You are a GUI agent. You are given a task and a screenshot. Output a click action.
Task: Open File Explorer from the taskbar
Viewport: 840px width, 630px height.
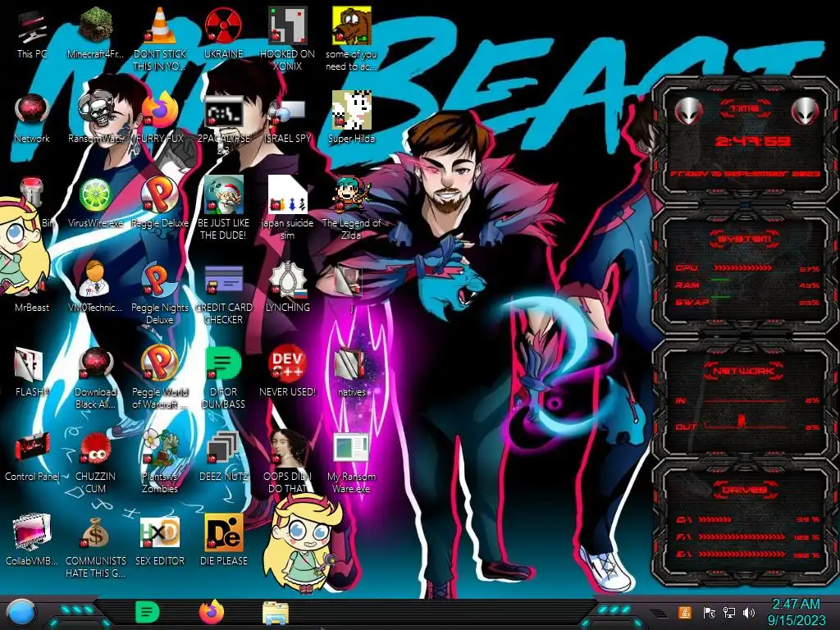276,613
